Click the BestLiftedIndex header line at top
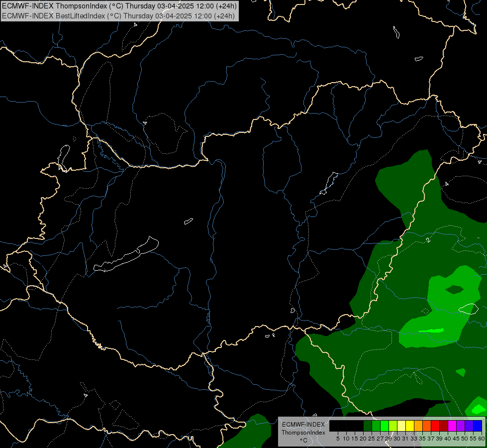This screenshot has height=448, width=487. (118, 16)
